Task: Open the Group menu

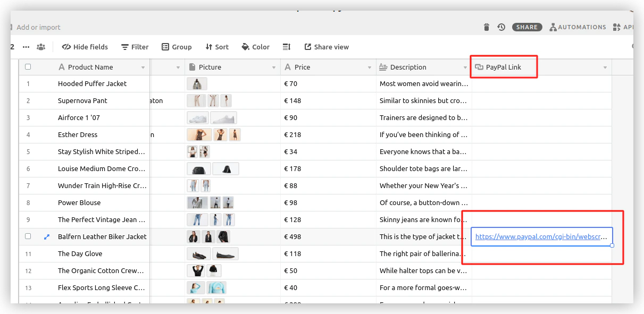Action: point(177,47)
